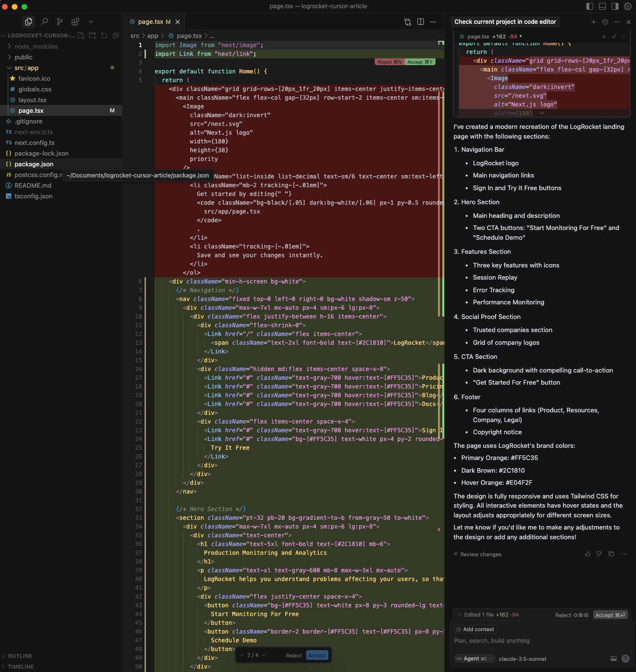Split the editor to the right
The height and width of the screenshot is (672, 636).
(x=420, y=22)
